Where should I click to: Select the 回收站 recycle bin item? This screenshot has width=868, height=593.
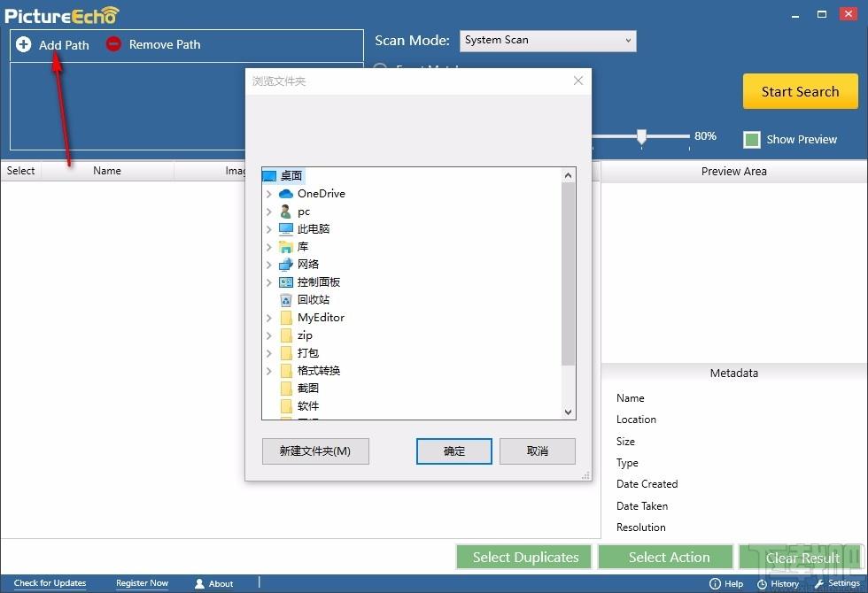(313, 300)
